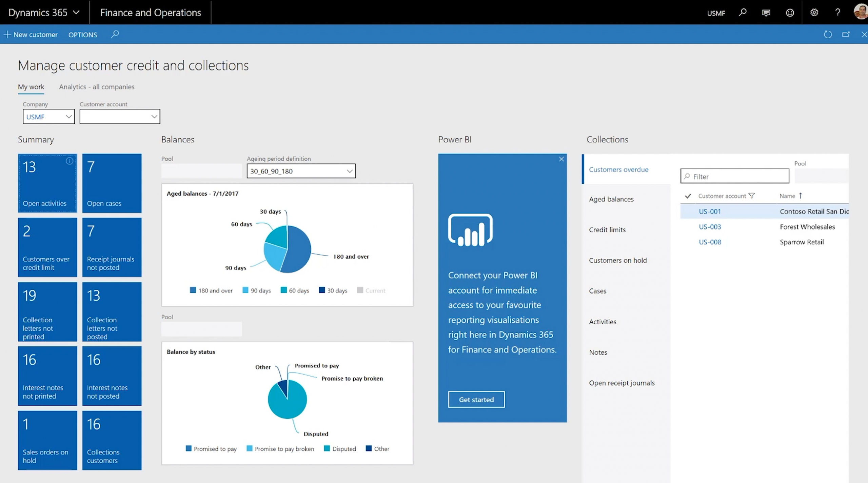Open customer link US-001

pyautogui.click(x=710, y=212)
